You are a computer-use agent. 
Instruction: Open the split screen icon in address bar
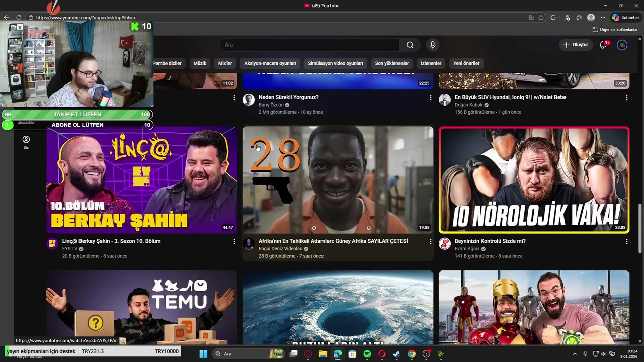[531, 17]
